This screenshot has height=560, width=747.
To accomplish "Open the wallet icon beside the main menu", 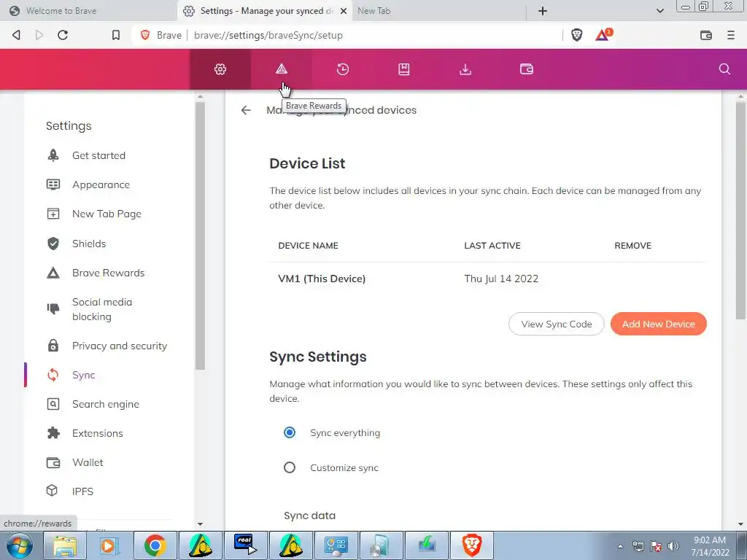I will (706, 35).
